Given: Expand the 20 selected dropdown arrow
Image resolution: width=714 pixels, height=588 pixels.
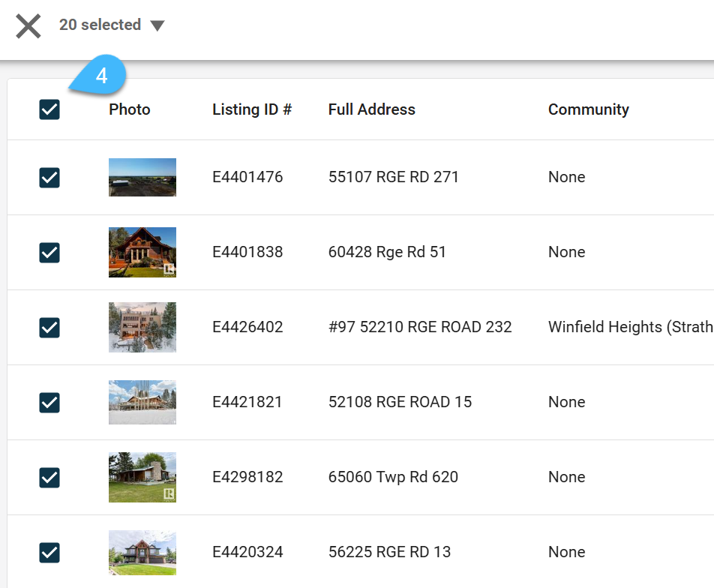Looking at the screenshot, I should (x=157, y=25).
